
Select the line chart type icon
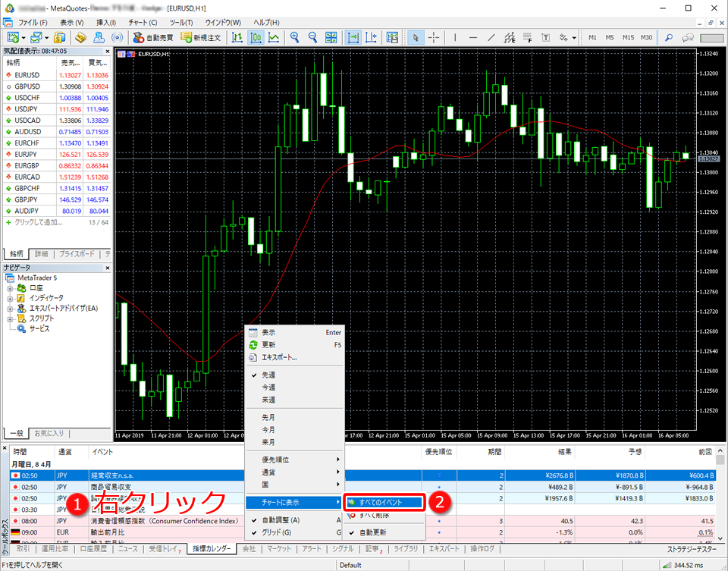point(273,37)
